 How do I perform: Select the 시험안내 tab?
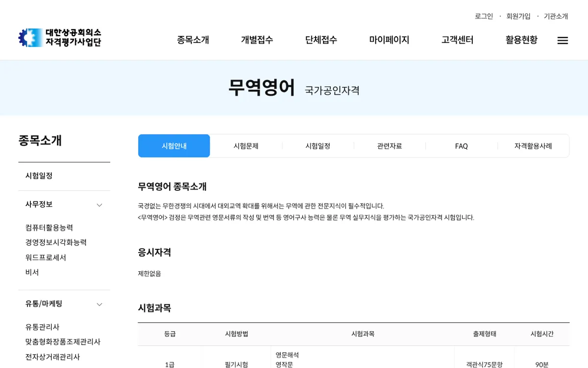174,146
